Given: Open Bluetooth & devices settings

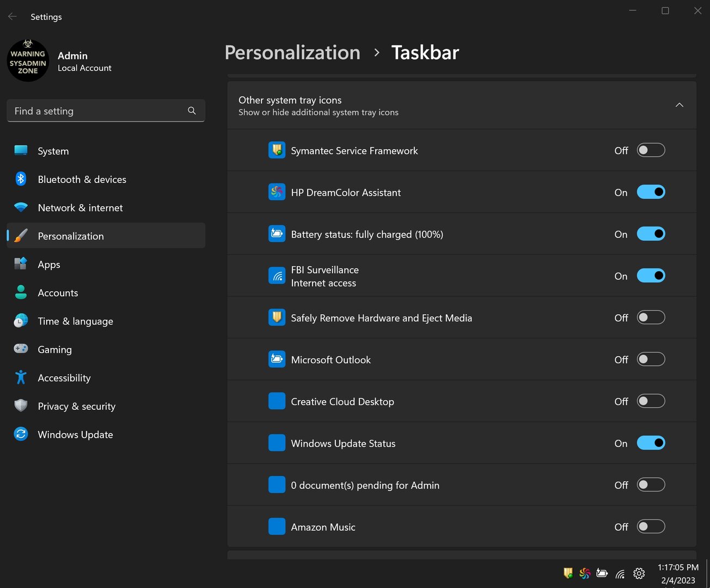Looking at the screenshot, I should click(106, 179).
